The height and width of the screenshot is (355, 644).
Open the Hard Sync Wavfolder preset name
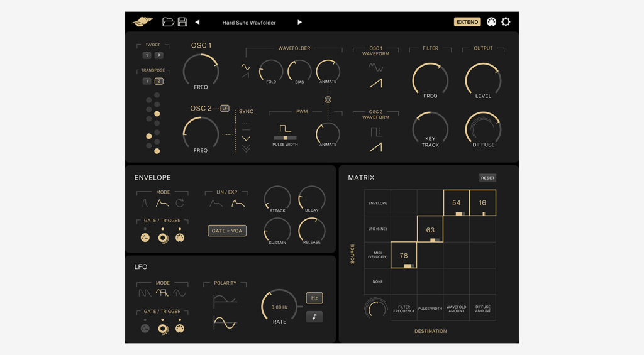tap(249, 23)
